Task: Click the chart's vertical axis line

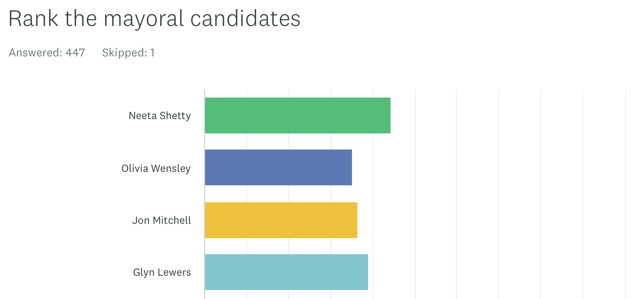Action: point(205,192)
